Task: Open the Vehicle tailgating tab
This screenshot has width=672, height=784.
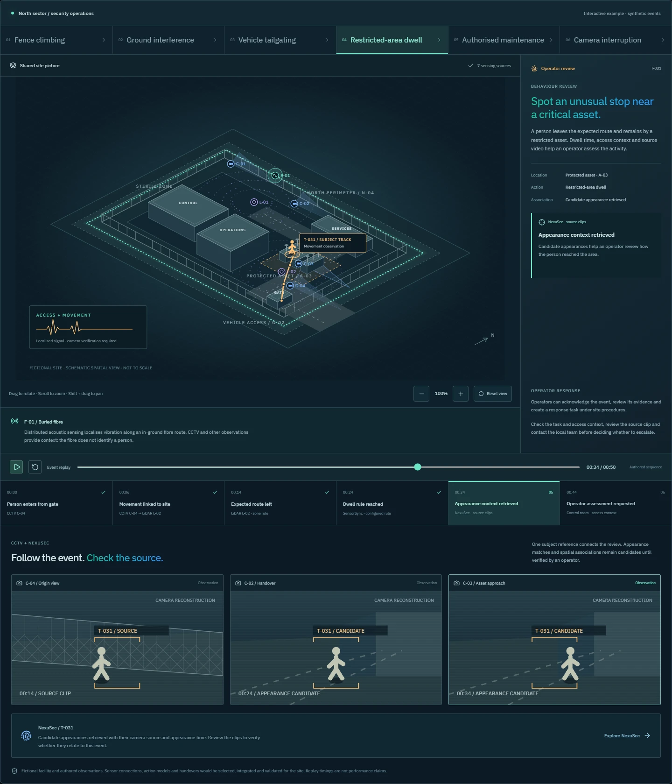Action: [280, 40]
